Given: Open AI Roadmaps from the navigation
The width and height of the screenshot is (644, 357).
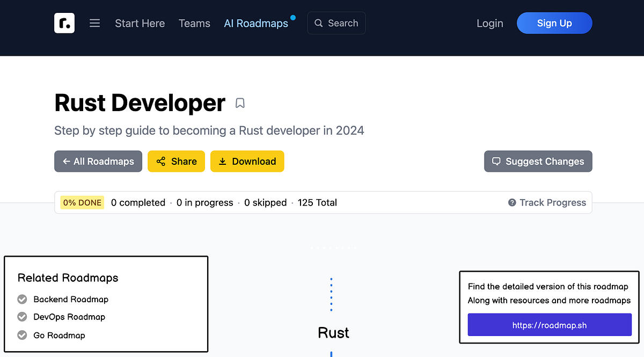Looking at the screenshot, I should coord(257,23).
